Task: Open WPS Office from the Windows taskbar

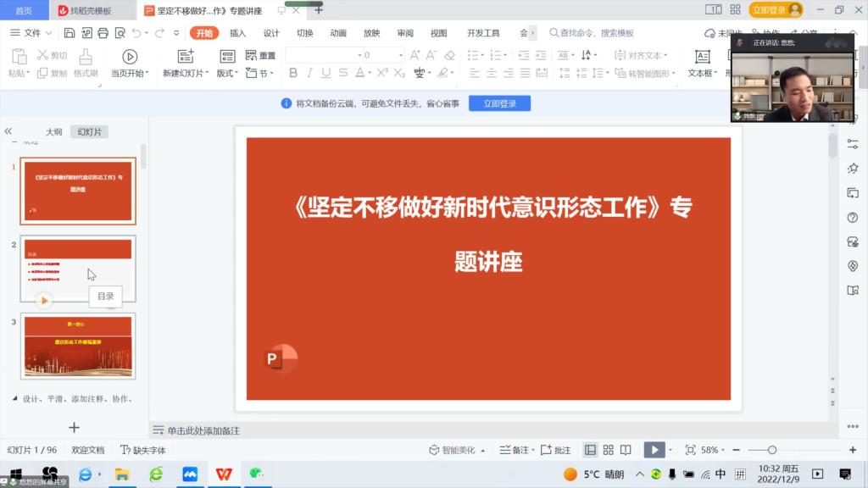Action: click(224, 474)
